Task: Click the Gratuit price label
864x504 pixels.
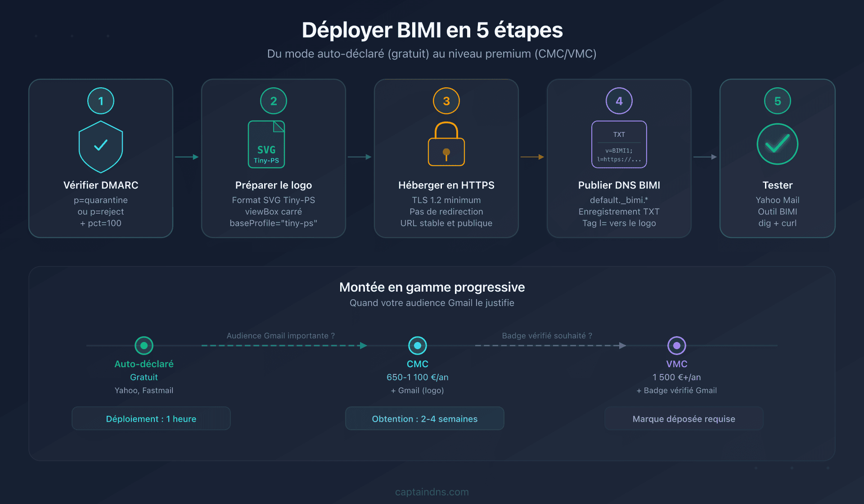Action: pos(144,377)
